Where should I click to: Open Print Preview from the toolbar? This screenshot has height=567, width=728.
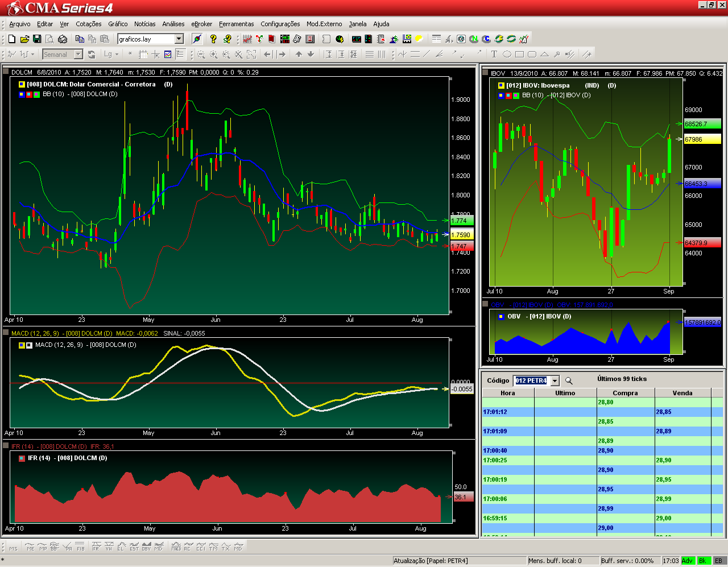pos(49,39)
